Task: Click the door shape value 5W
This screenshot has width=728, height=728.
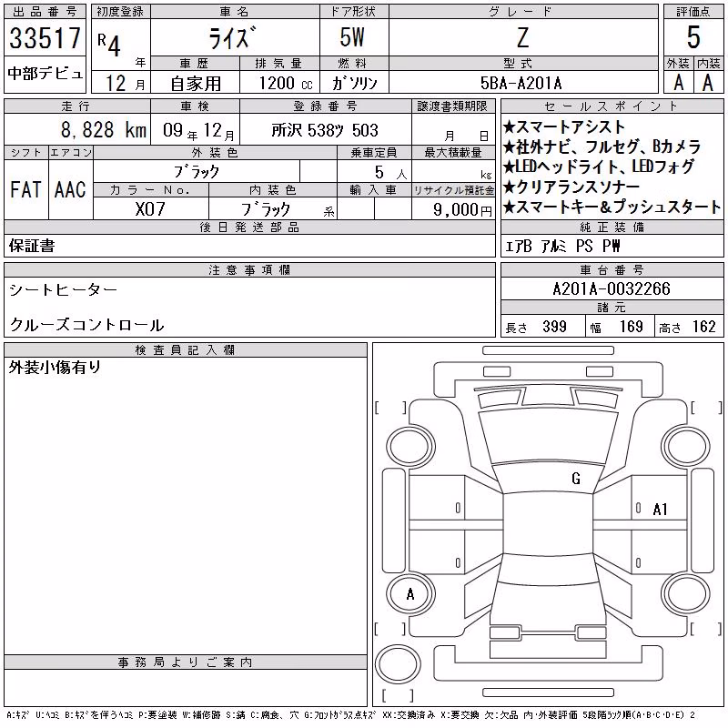Action: coord(352,37)
